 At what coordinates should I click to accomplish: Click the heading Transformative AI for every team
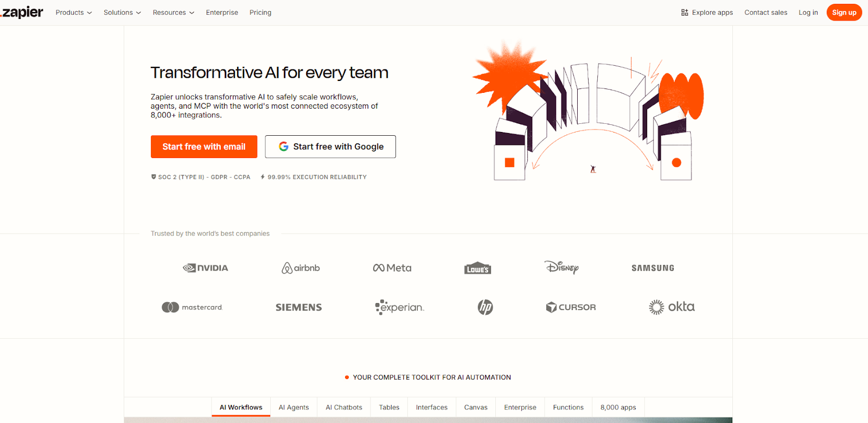[x=270, y=73]
